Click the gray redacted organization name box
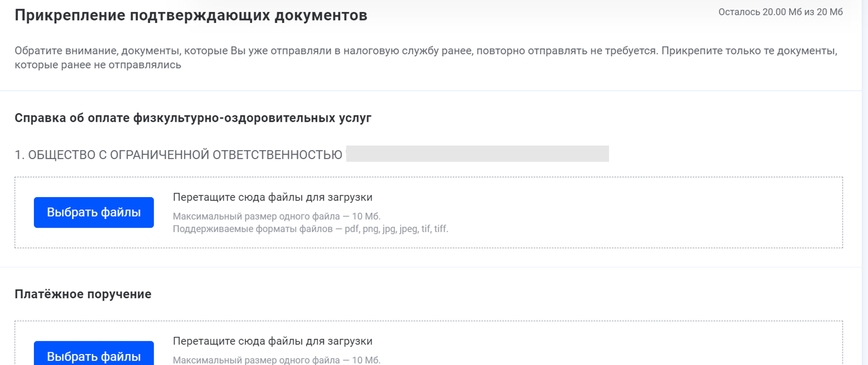Screen dimensions: 868x365 click(477, 154)
